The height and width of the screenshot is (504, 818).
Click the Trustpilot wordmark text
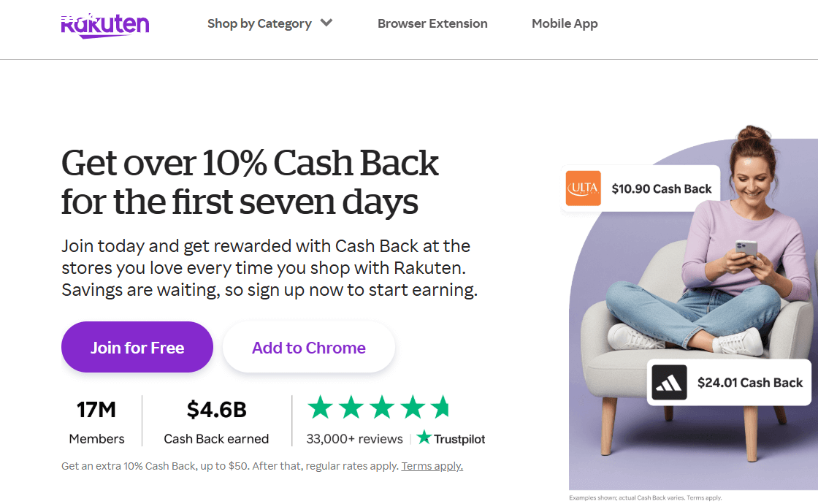click(x=459, y=439)
